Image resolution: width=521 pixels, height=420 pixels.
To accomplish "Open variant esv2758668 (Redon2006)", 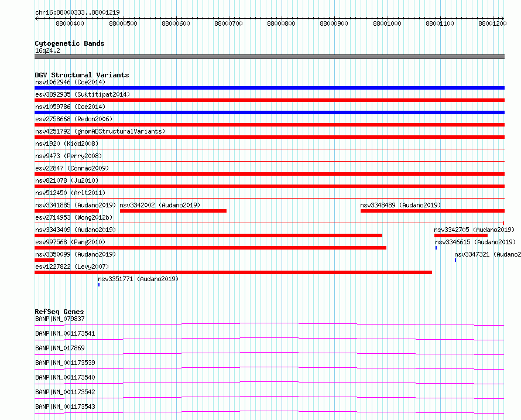I will (x=74, y=119).
